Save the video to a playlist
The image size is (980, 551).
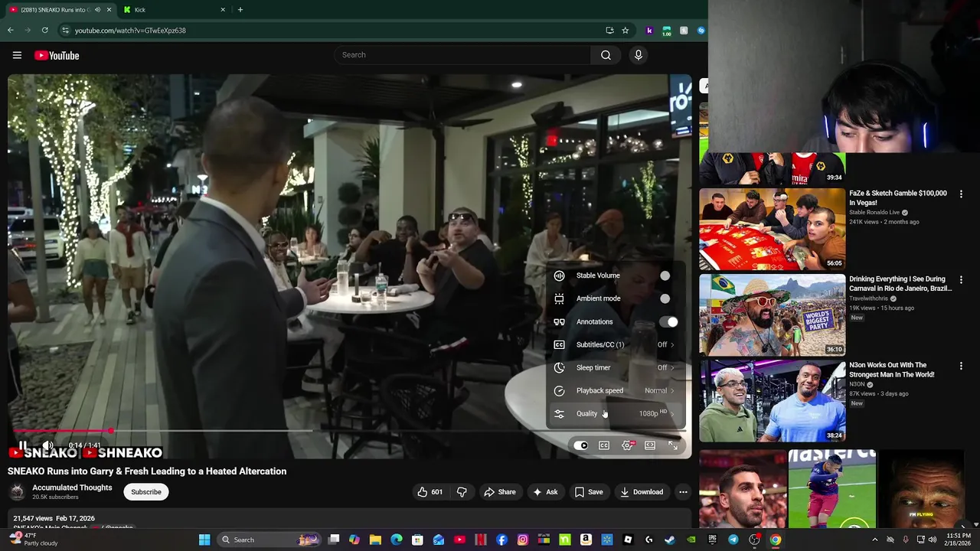point(588,492)
